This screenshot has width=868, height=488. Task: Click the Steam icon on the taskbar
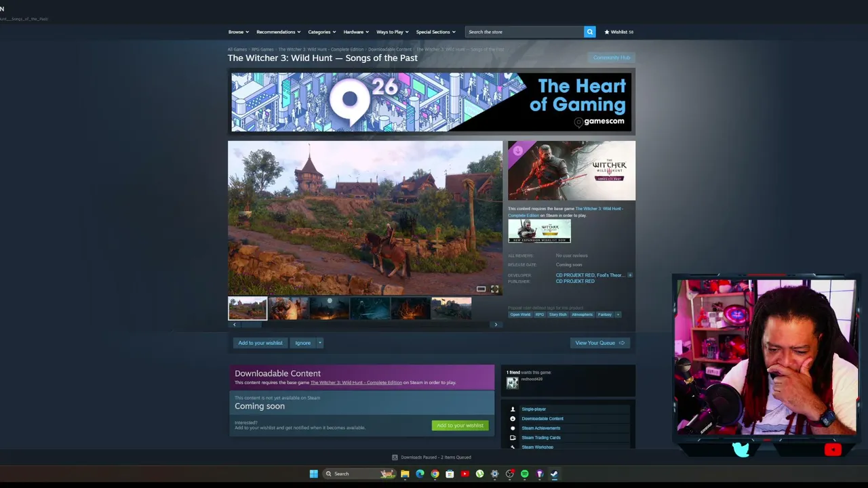click(x=554, y=474)
